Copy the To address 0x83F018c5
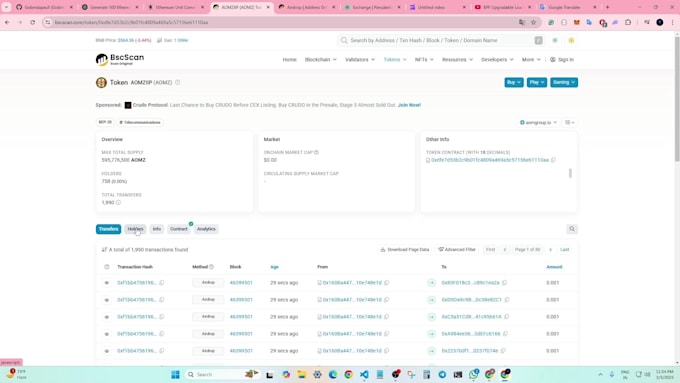Image resolution: width=680 pixels, height=383 pixels. (504, 283)
